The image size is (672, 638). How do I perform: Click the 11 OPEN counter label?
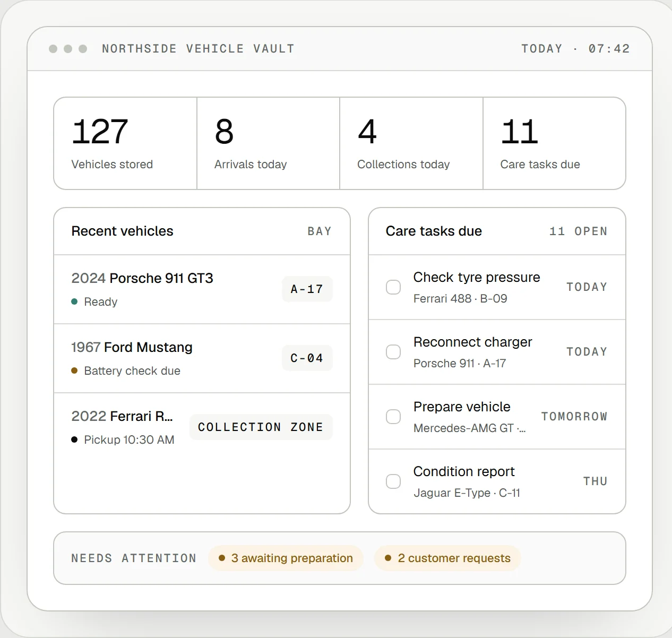579,231
